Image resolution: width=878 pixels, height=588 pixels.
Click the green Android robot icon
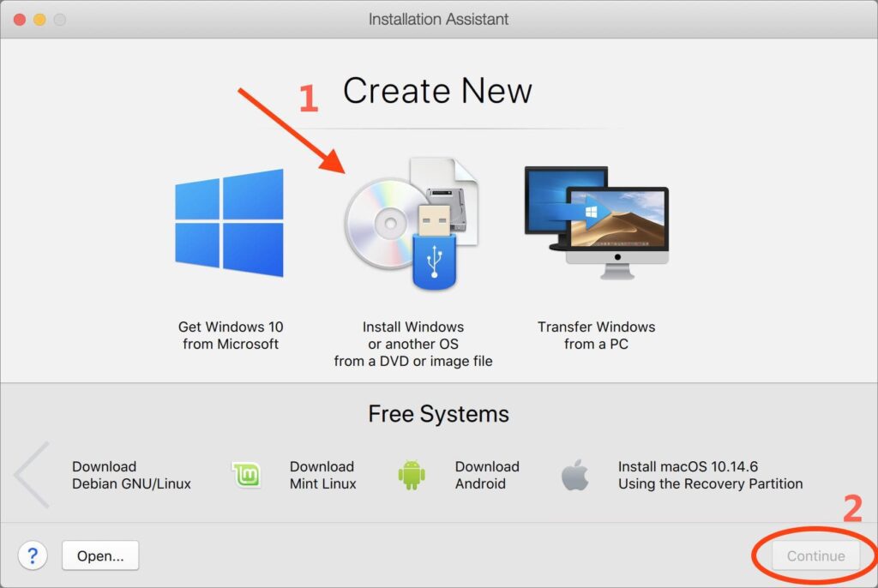point(412,475)
